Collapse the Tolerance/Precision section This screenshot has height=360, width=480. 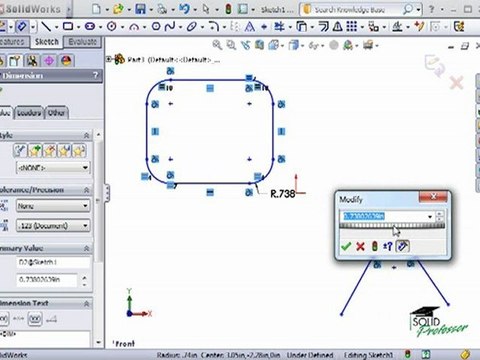point(86,190)
